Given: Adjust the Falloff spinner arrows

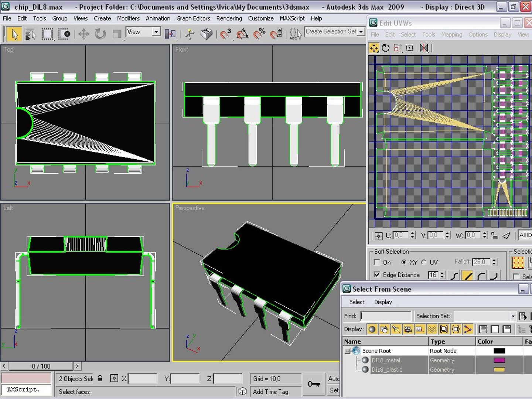Looking at the screenshot, I should pyautogui.click(x=494, y=262).
